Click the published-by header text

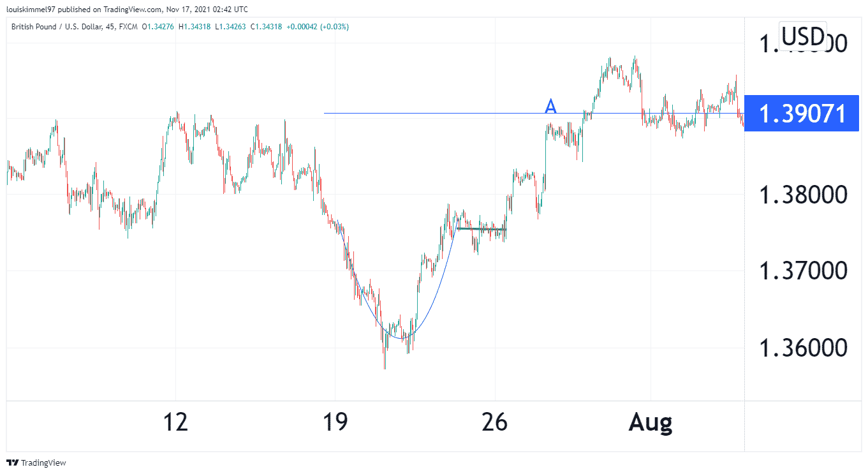(x=128, y=9)
